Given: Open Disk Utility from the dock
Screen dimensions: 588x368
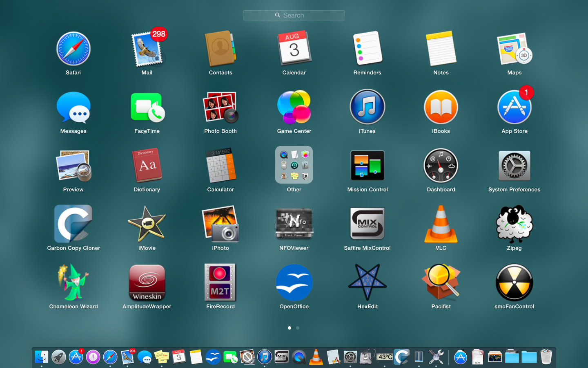Looking at the screenshot, I should pyautogui.click(x=366, y=357).
